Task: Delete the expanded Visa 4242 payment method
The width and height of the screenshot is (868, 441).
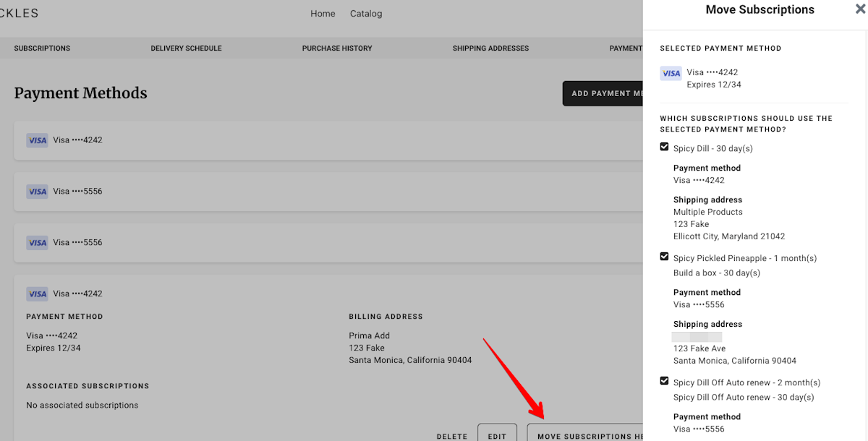Action: [x=452, y=437]
